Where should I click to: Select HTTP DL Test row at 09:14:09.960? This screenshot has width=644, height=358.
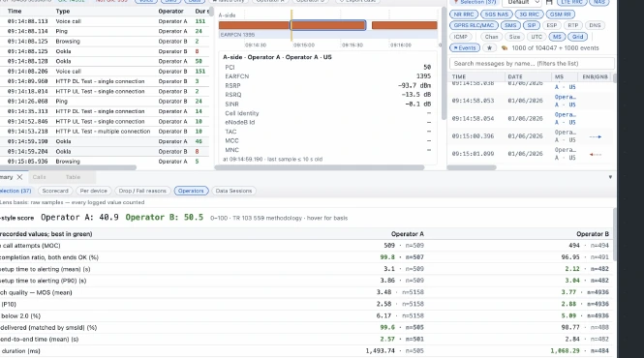pyautogui.click(x=105, y=81)
